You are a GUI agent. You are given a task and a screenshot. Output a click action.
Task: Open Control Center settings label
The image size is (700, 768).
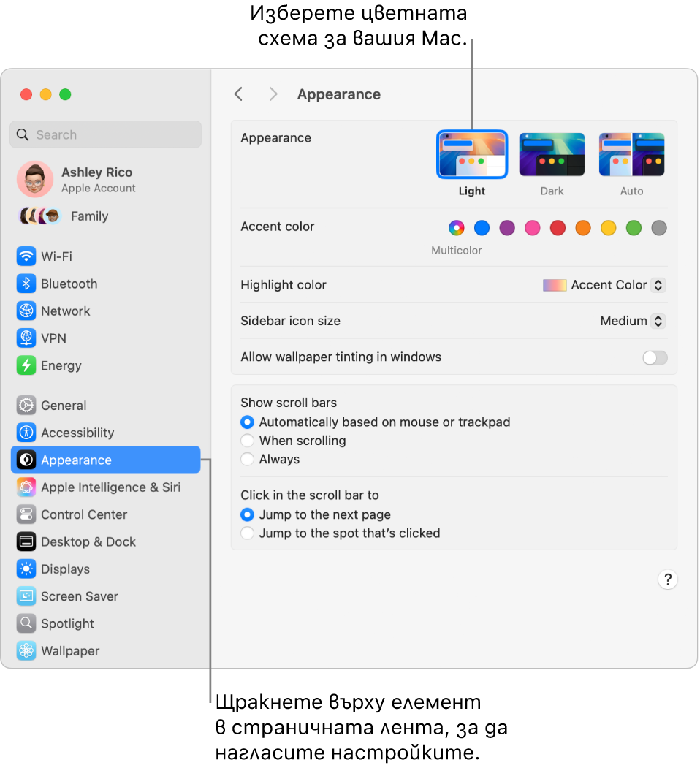(x=84, y=514)
